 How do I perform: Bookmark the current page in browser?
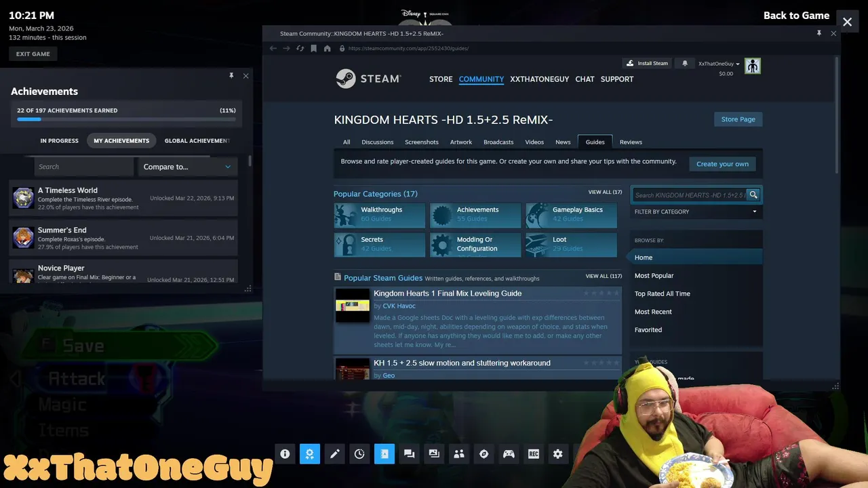313,48
